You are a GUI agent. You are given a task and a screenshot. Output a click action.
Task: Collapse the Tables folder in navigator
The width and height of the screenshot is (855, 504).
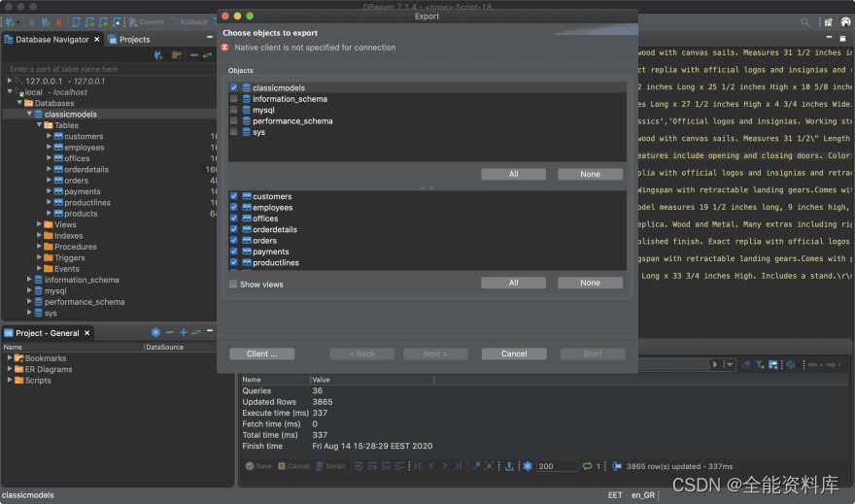pos(39,124)
